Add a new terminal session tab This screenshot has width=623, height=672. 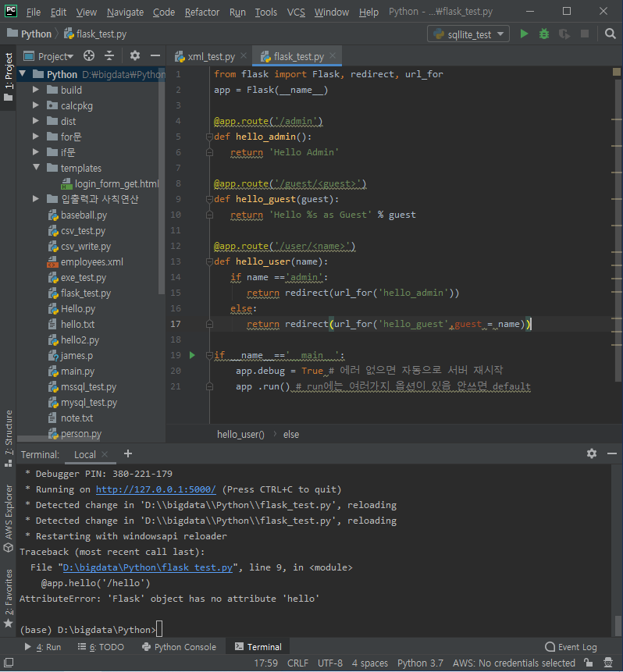(128, 453)
